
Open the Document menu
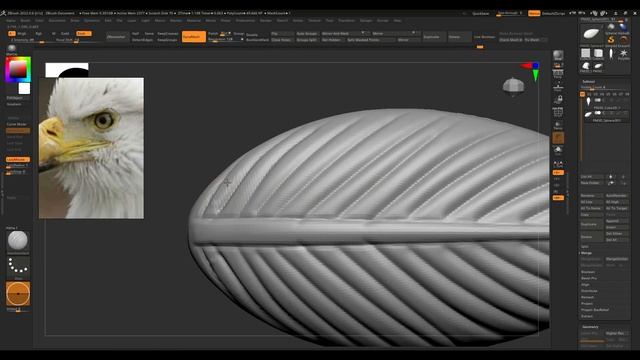pos(57,20)
